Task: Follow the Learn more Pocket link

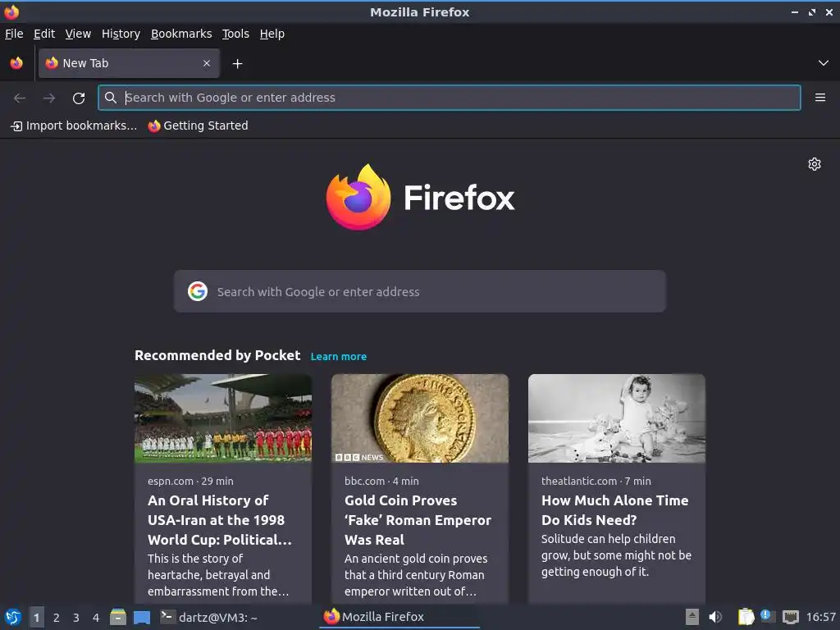Action: coord(339,356)
